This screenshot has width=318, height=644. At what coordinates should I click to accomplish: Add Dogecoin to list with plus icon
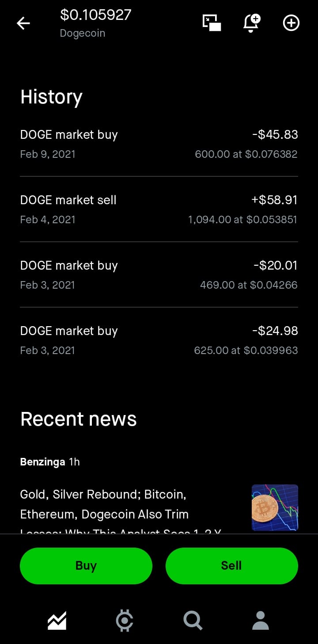pyautogui.click(x=291, y=23)
